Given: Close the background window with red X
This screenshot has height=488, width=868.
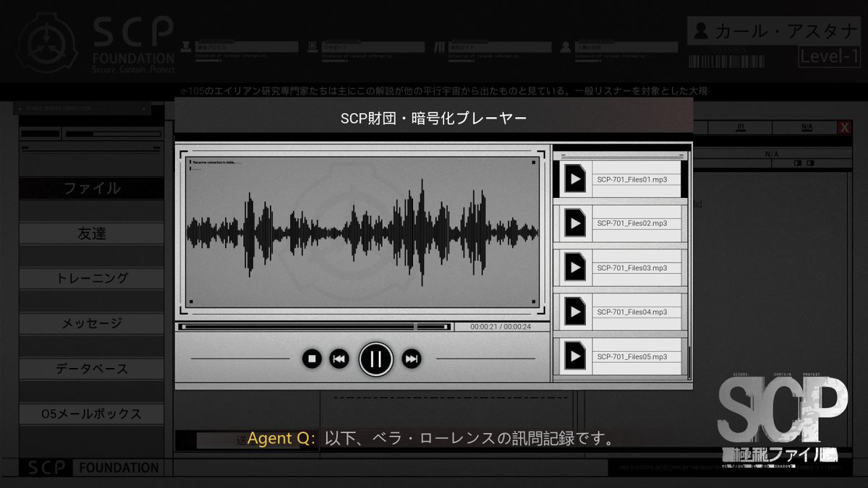Looking at the screenshot, I should (x=844, y=128).
